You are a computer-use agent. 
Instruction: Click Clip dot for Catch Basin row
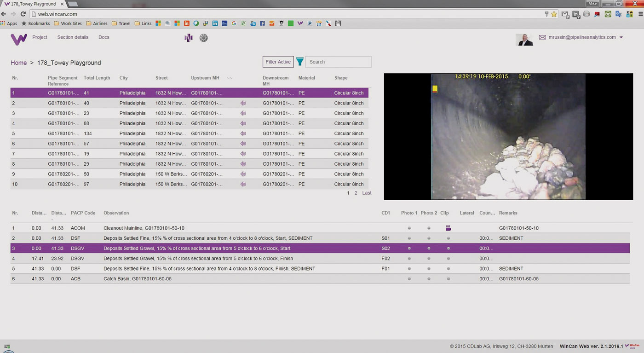(x=448, y=279)
